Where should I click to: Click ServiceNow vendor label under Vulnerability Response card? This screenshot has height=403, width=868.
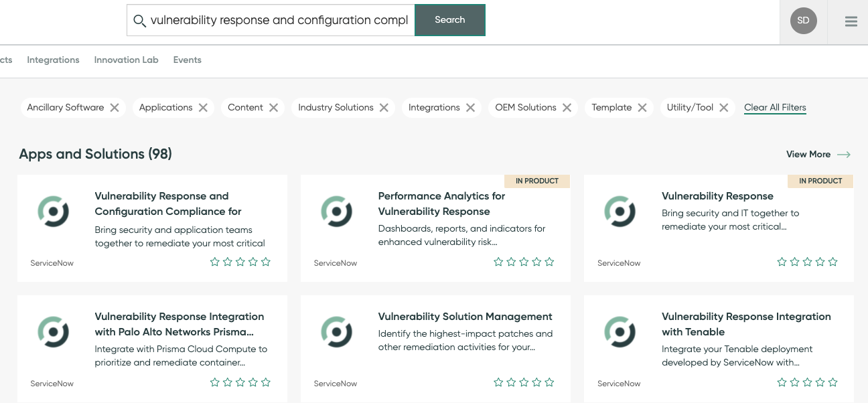click(x=619, y=264)
